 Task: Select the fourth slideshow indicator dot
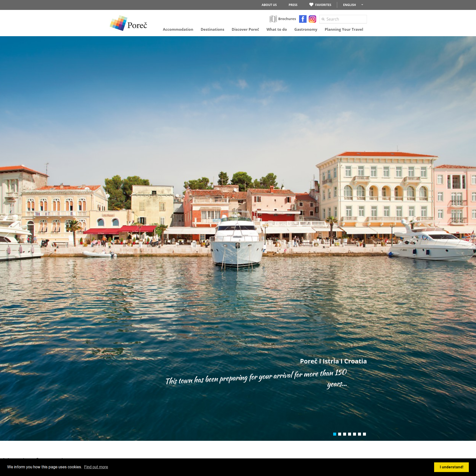click(349, 434)
